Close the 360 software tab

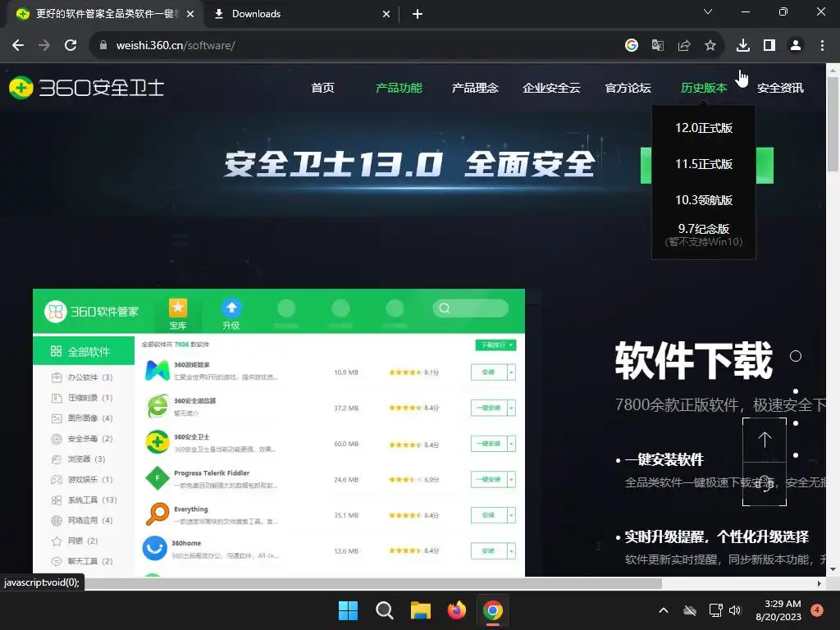[190, 14]
